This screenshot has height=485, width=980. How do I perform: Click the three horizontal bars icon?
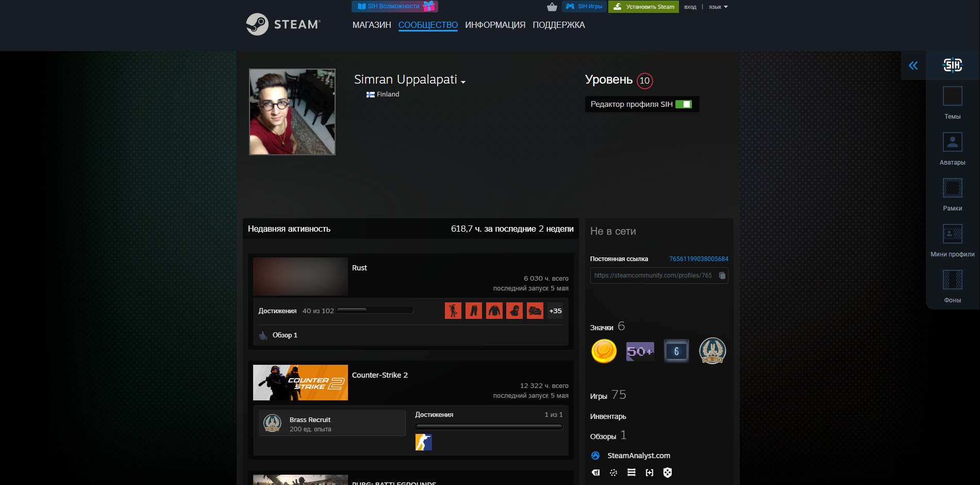coord(632,473)
